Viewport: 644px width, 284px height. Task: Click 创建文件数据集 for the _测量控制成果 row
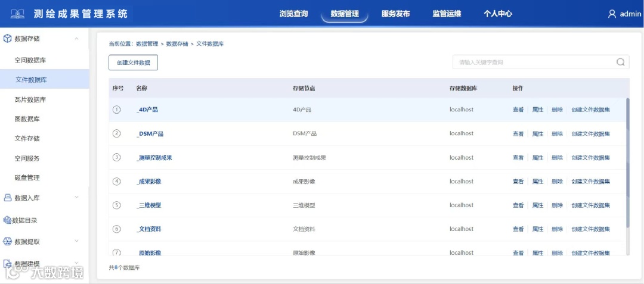pos(590,158)
